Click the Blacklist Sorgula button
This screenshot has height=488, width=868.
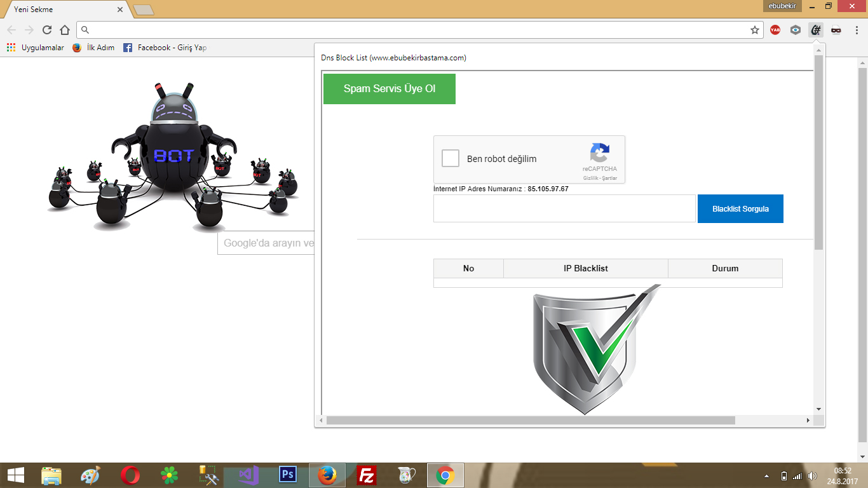click(x=740, y=208)
